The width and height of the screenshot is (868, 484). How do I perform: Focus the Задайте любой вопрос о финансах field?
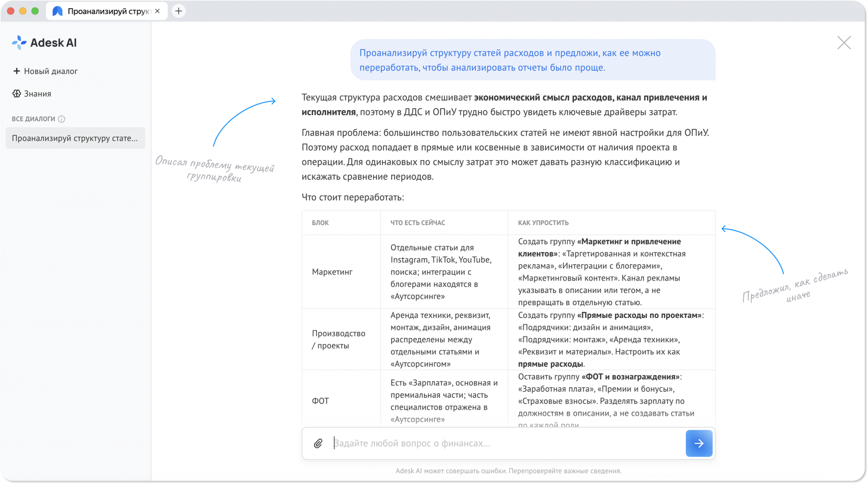click(x=507, y=443)
